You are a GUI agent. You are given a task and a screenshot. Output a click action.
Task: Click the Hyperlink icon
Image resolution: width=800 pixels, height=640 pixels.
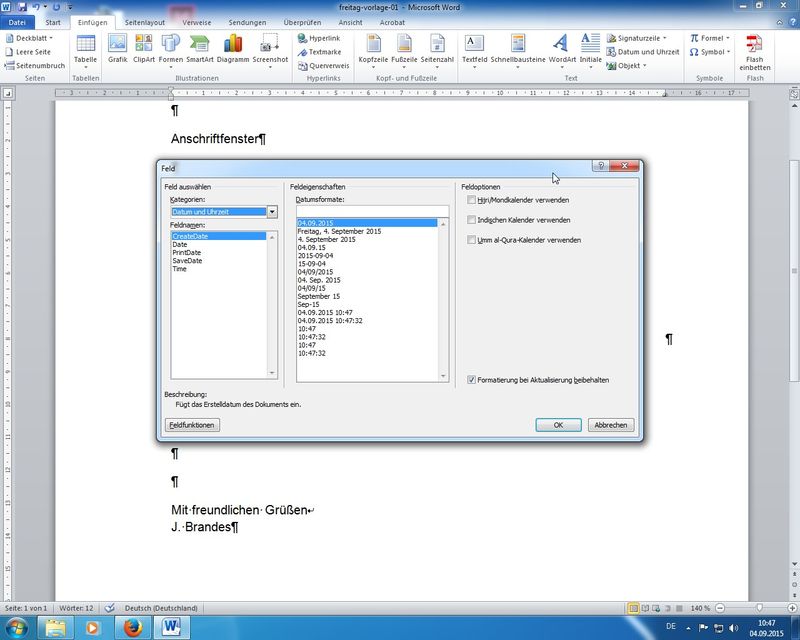[x=317, y=38]
